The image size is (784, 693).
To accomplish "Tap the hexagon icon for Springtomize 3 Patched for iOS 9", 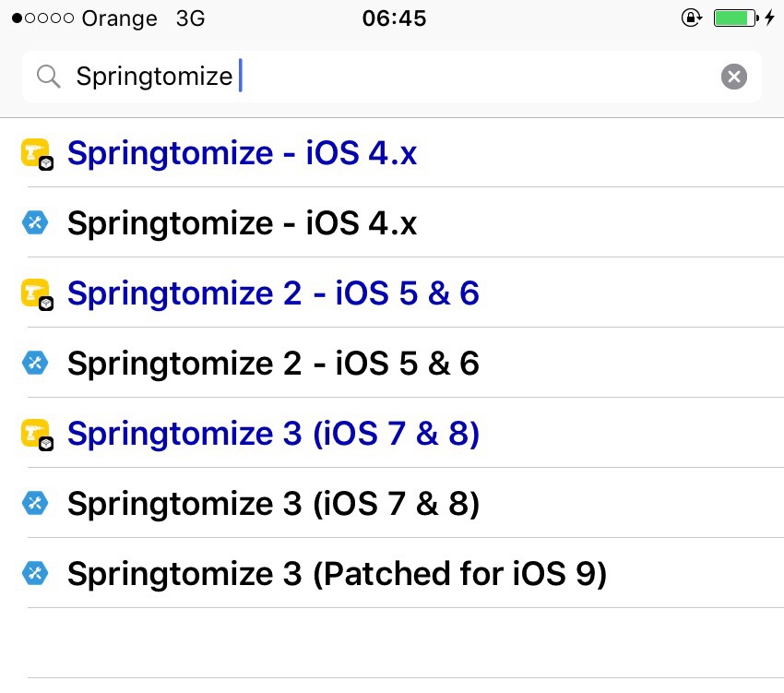I will [x=35, y=574].
